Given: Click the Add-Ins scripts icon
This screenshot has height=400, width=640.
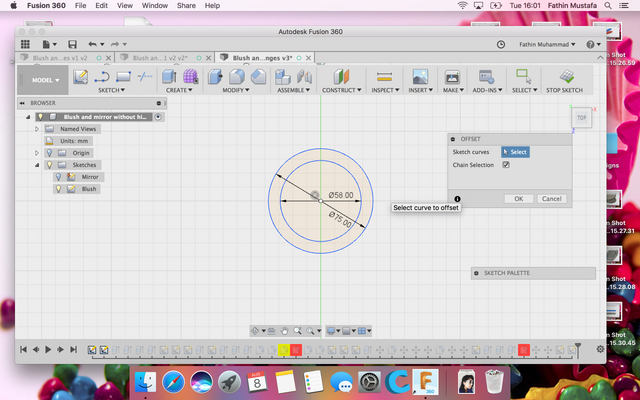Looking at the screenshot, I should (x=487, y=76).
